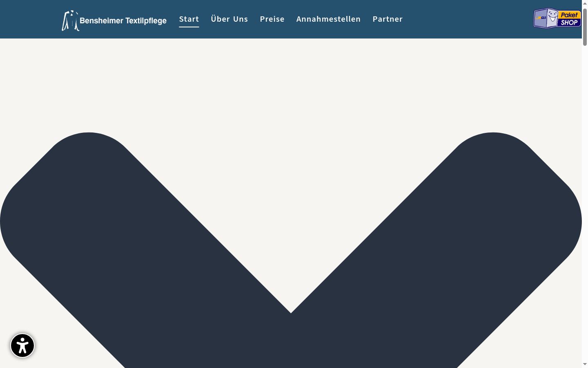This screenshot has width=588, height=368.
Task: Click the Bensheimer Textilpflege logo
Action: click(x=114, y=20)
